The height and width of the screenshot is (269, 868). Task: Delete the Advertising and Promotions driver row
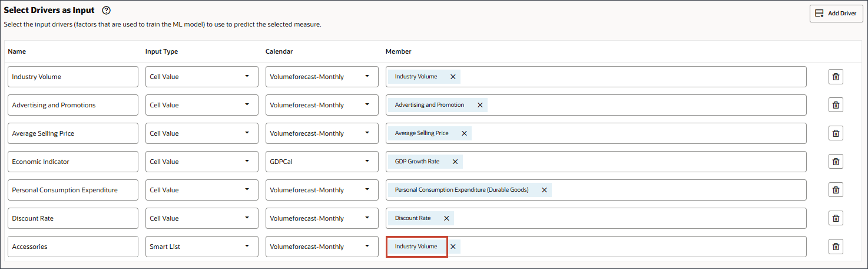835,105
